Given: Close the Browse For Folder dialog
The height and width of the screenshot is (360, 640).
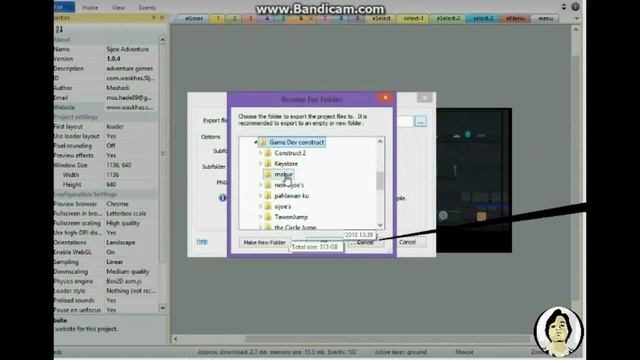Looking at the screenshot, I should (x=385, y=98).
